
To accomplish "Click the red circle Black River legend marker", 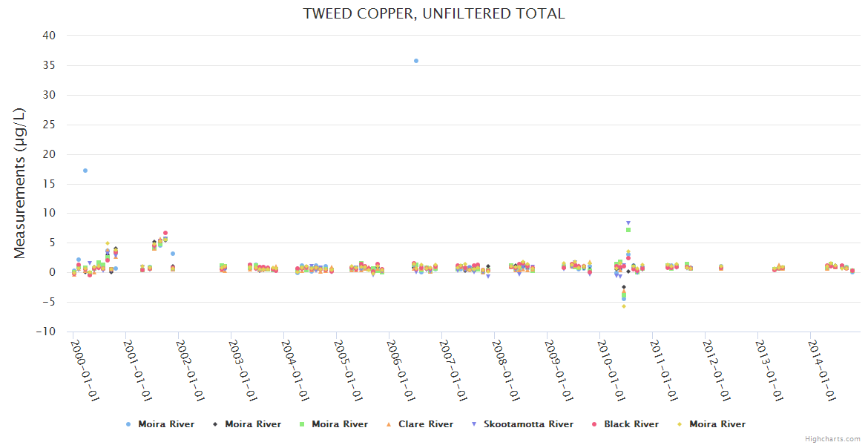I will [x=594, y=424].
